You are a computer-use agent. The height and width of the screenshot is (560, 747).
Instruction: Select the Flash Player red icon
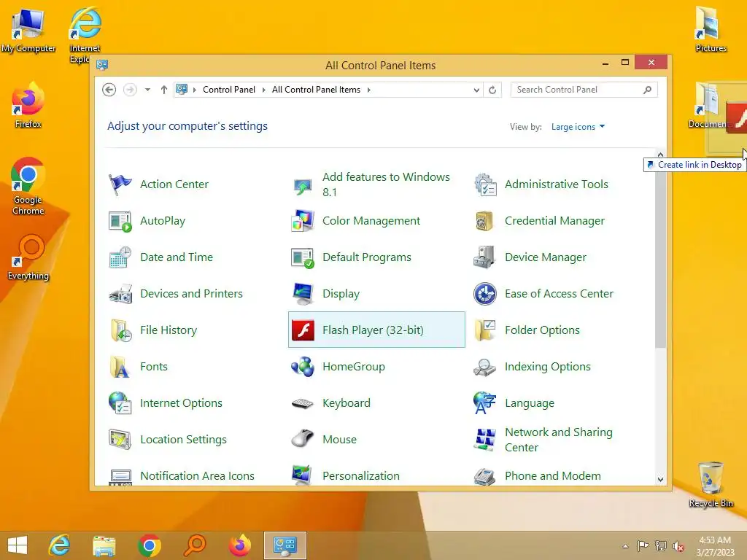(303, 330)
